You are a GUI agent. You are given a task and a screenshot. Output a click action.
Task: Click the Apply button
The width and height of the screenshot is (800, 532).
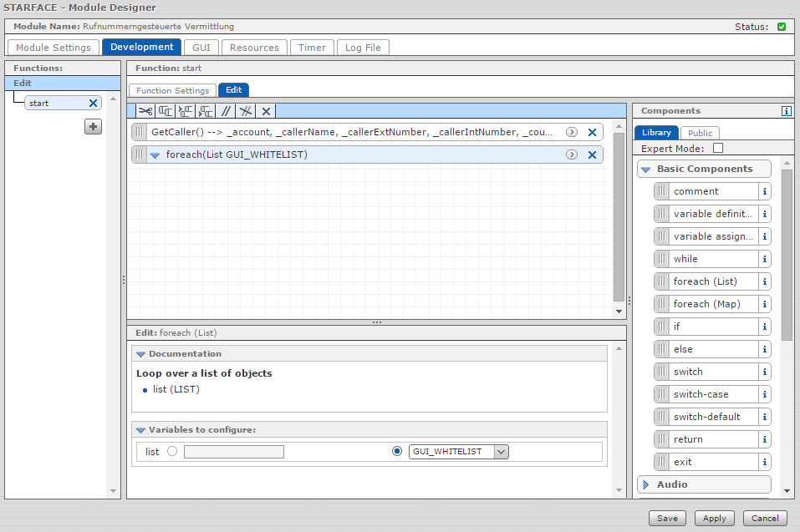[714, 519]
